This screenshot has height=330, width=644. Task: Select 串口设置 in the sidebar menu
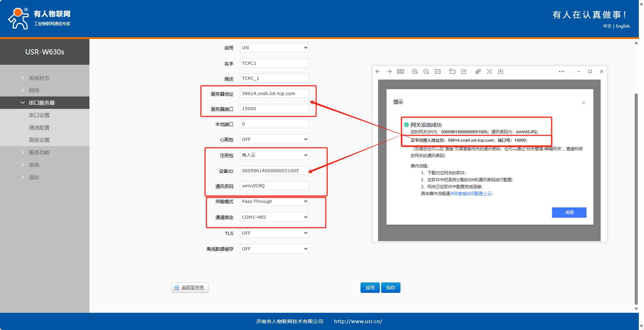[x=39, y=115]
